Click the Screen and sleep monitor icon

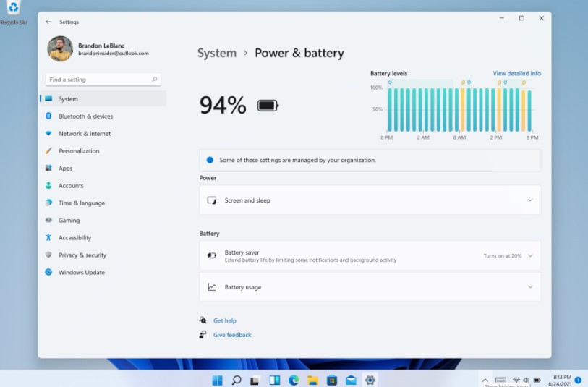(x=212, y=200)
